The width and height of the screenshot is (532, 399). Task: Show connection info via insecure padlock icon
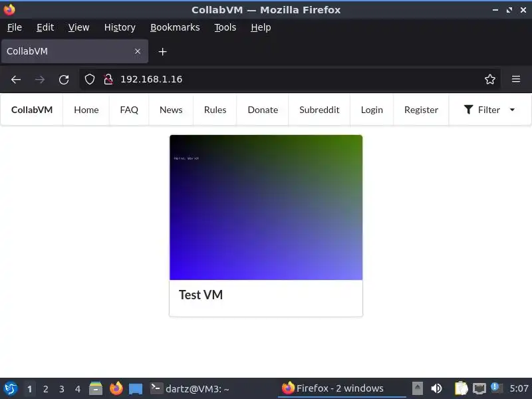click(x=108, y=79)
